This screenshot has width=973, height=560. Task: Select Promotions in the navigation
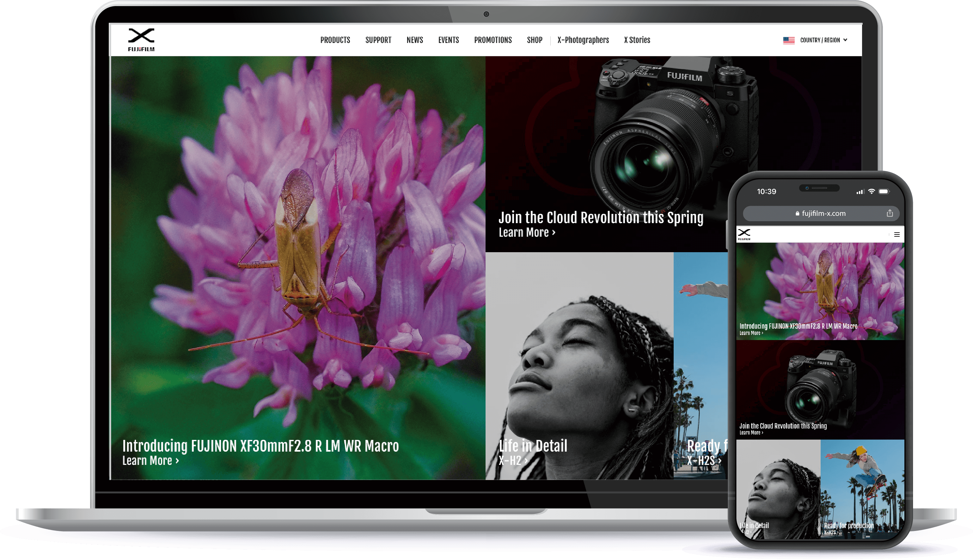493,40
